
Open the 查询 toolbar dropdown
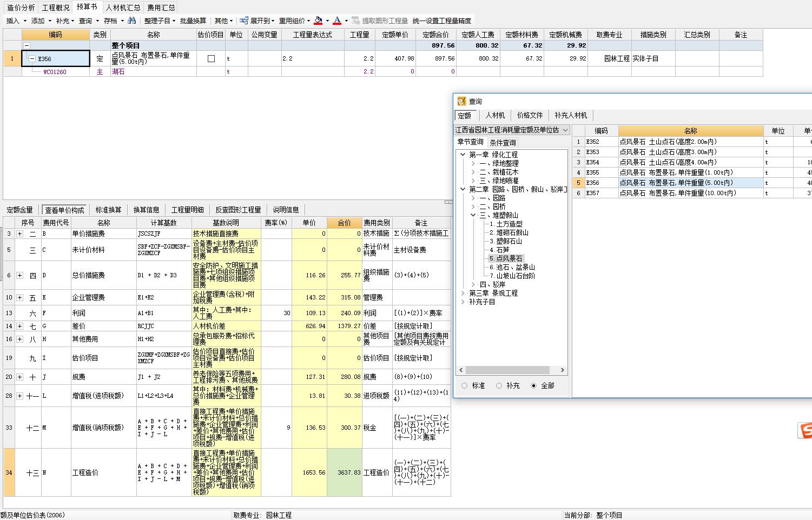(x=97, y=21)
